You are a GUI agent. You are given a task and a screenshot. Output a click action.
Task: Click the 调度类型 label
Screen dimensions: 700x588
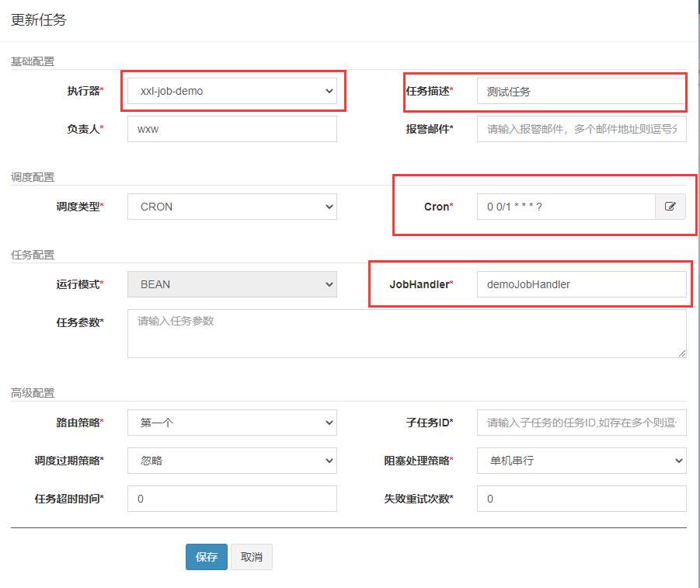coord(80,207)
